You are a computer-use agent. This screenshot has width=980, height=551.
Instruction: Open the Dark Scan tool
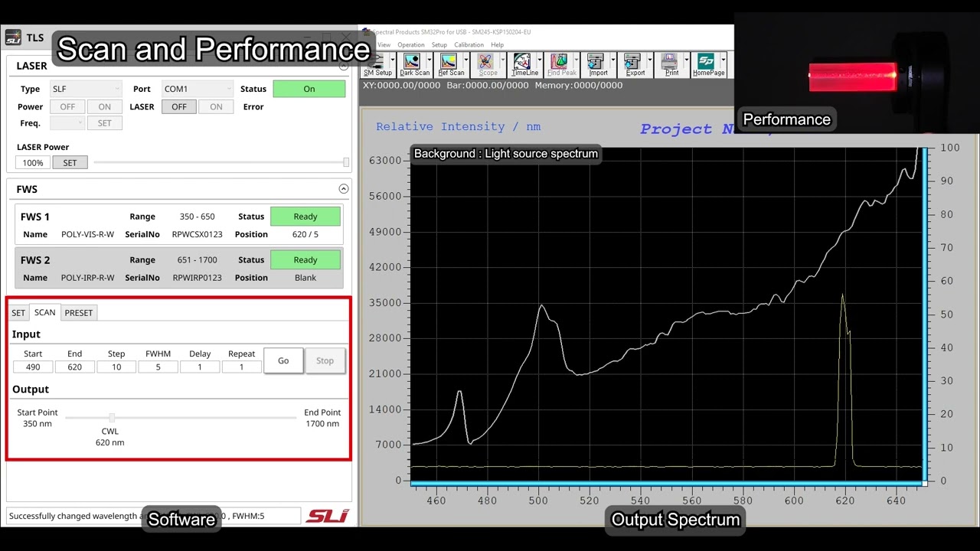click(414, 64)
